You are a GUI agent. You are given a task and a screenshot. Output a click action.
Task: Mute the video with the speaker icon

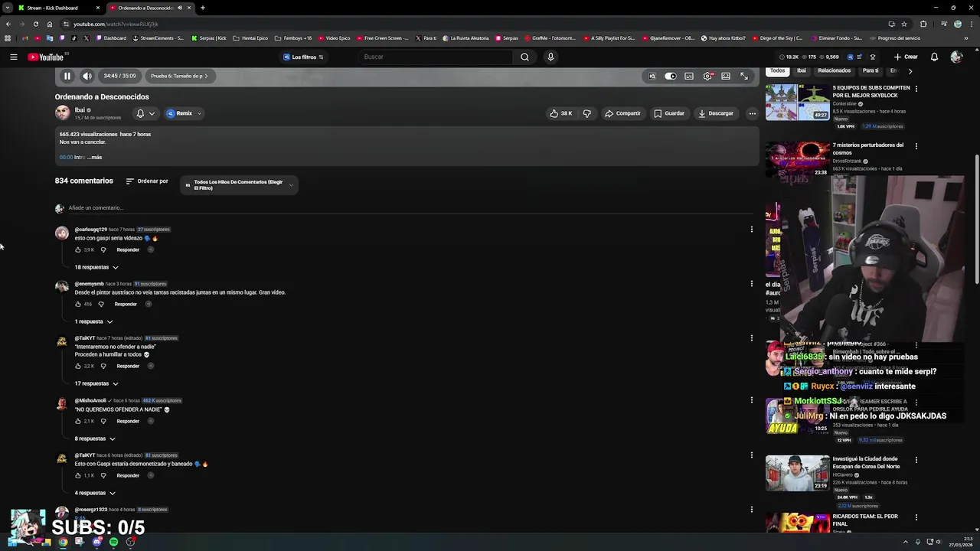click(87, 76)
